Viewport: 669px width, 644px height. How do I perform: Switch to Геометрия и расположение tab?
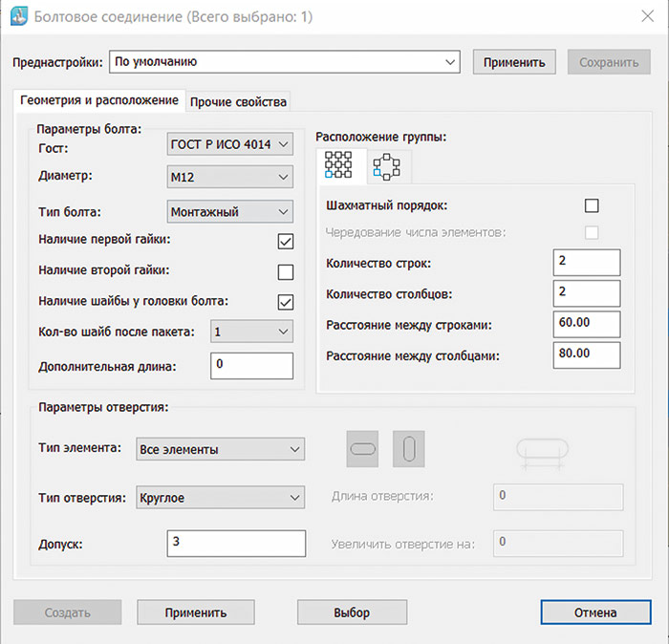click(99, 100)
